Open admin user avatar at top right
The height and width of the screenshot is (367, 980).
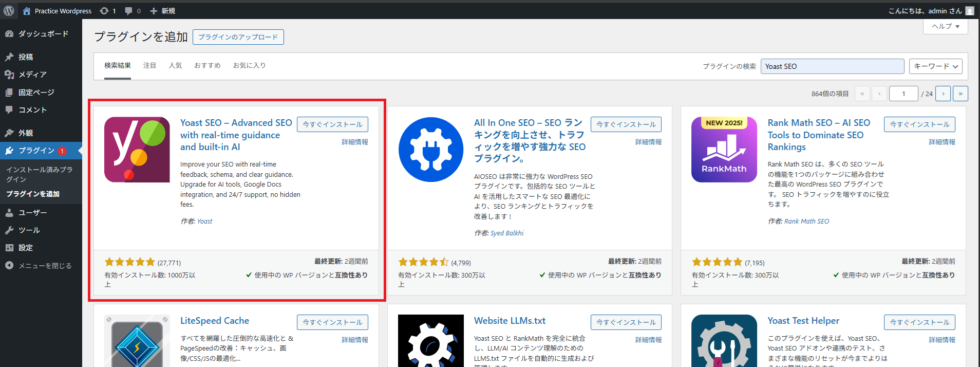tap(970, 11)
